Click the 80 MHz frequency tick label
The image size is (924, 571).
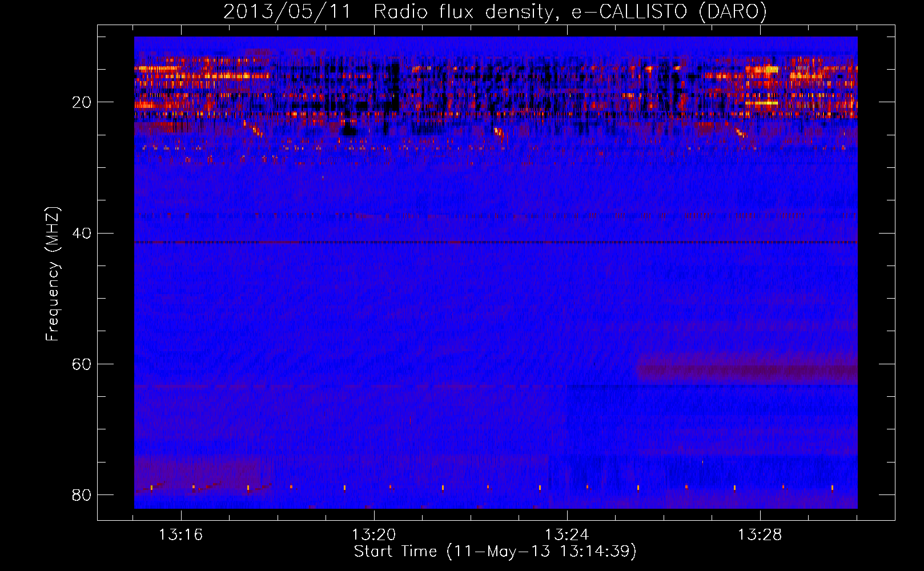[82, 495]
